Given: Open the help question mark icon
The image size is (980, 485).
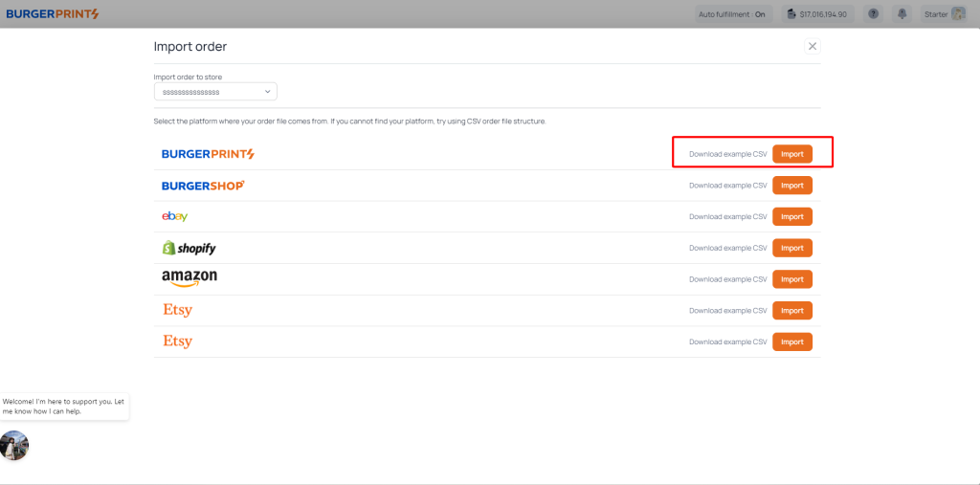Looking at the screenshot, I should pyautogui.click(x=873, y=14).
